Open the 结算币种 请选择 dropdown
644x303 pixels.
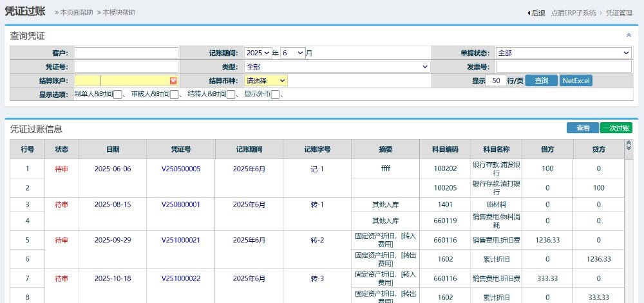[266, 81]
